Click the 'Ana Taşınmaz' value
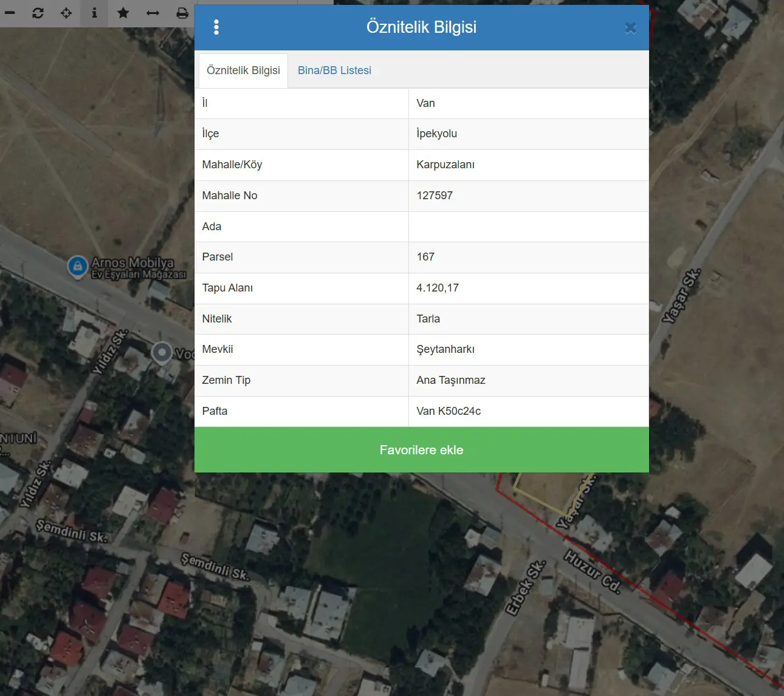 450,380
